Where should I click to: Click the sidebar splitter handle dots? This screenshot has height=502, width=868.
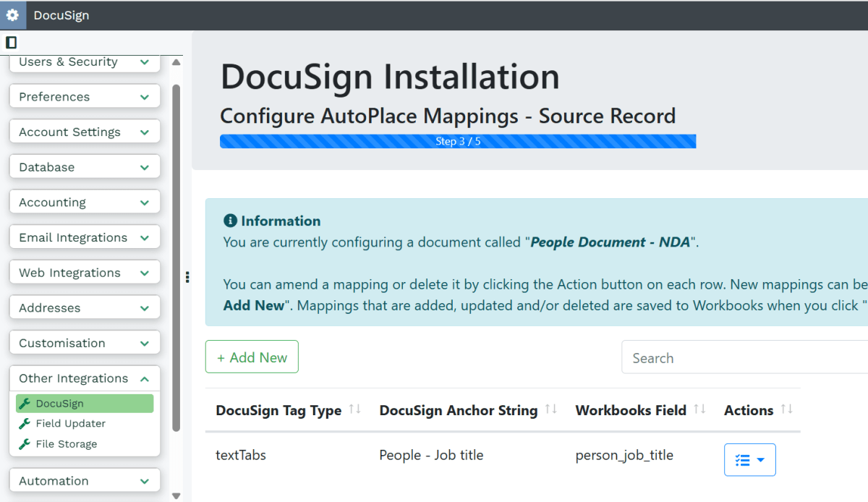pos(187,276)
